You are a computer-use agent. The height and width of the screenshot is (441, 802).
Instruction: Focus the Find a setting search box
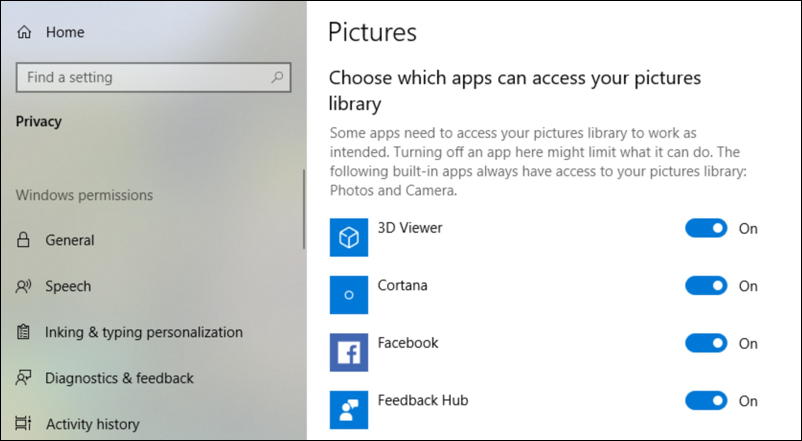[x=140, y=77]
